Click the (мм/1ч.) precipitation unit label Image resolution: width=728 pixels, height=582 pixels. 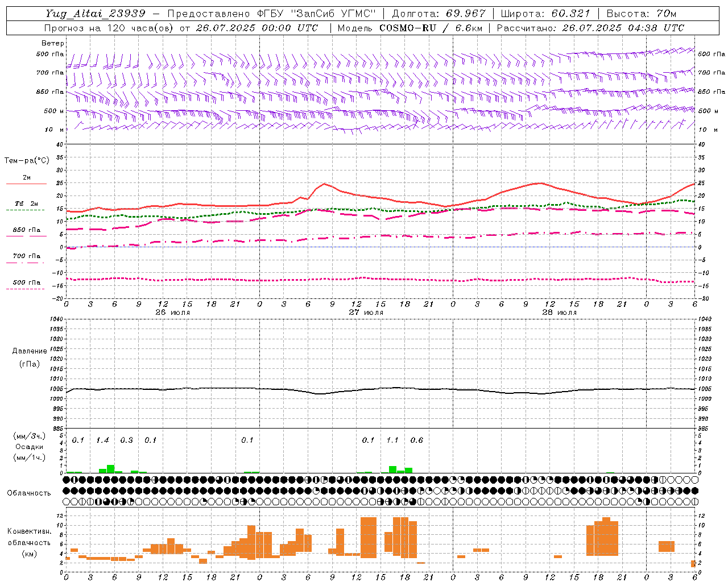(x=30, y=458)
